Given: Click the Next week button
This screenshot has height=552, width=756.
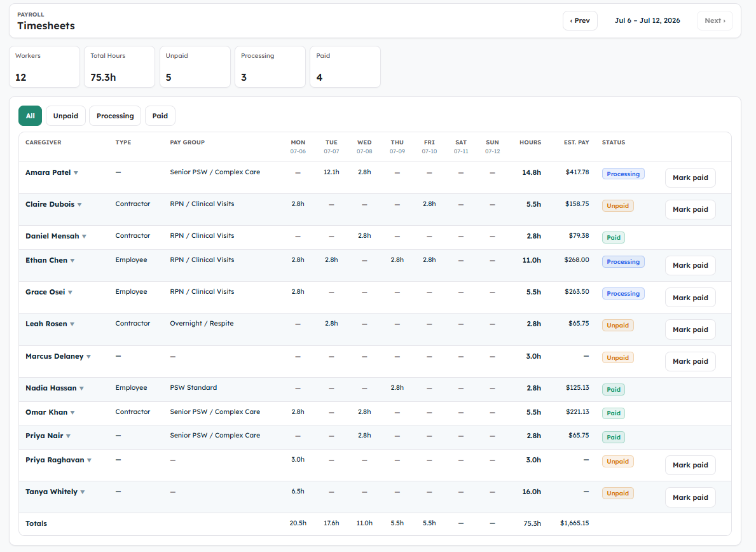Looking at the screenshot, I should tap(715, 21).
